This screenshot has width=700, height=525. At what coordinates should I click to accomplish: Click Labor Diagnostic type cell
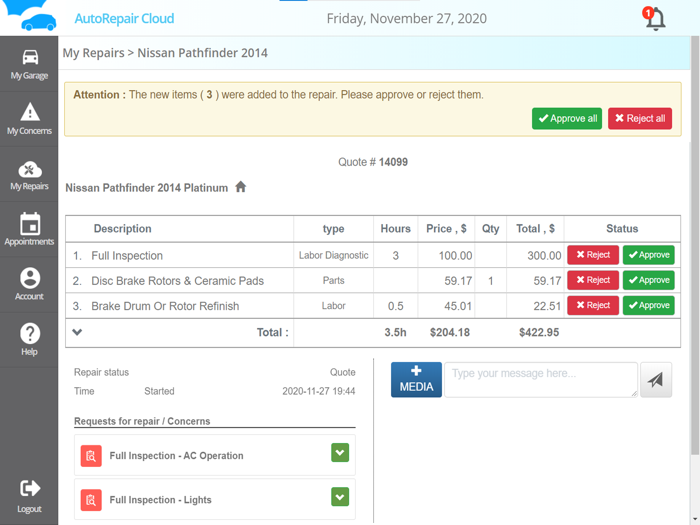333,255
